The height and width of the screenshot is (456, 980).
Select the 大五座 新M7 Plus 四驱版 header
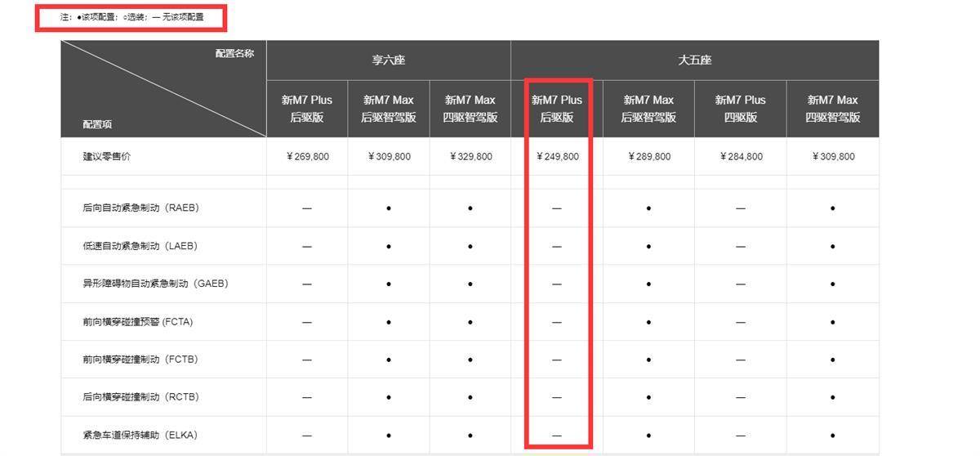pos(741,109)
